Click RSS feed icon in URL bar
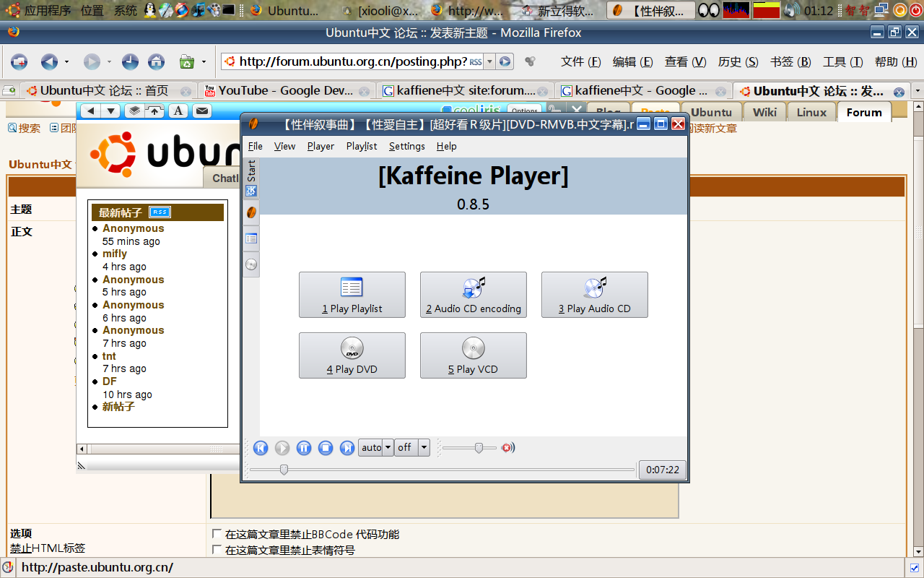The width and height of the screenshot is (924, 578). click(476, 62)
